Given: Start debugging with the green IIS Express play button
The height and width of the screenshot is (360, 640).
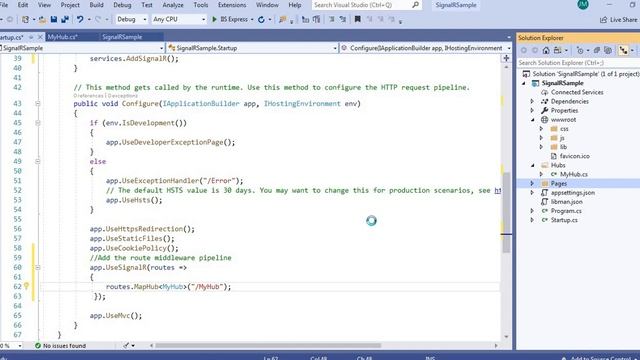Looking at the screenshot, I should tap(214, 19).
